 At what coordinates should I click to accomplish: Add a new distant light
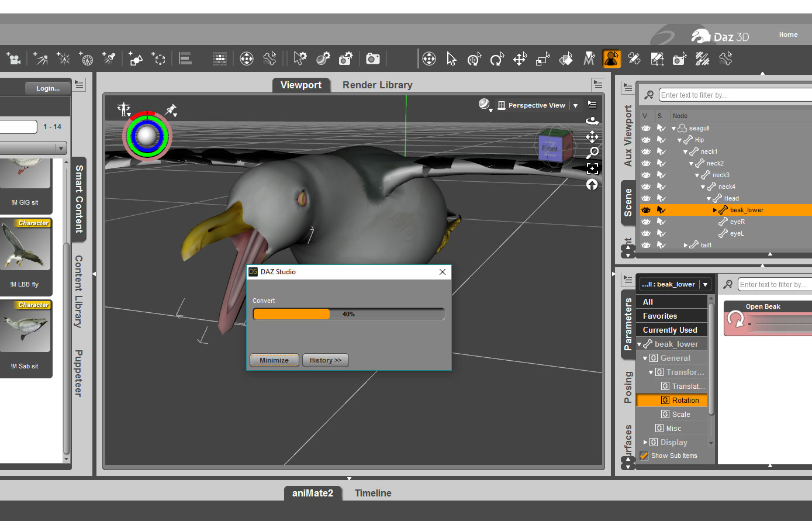pyautogui.click(x=40, y=58)
